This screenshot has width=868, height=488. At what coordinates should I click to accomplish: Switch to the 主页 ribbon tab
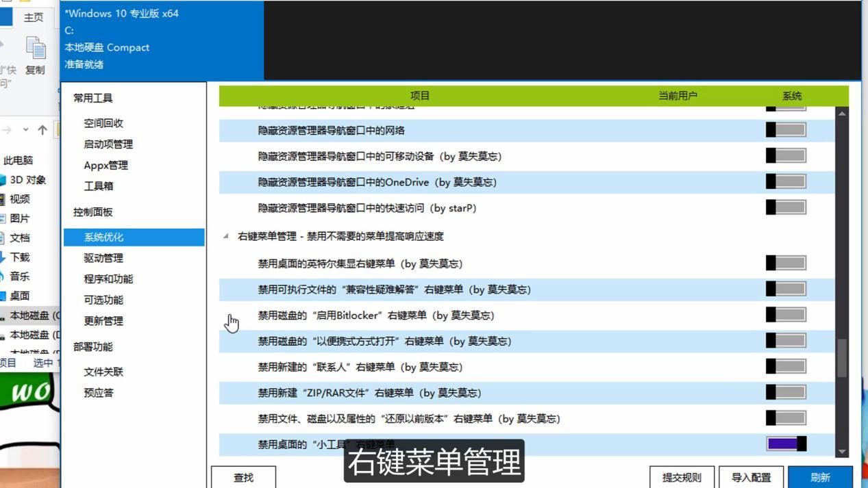(x=34, y=17)
